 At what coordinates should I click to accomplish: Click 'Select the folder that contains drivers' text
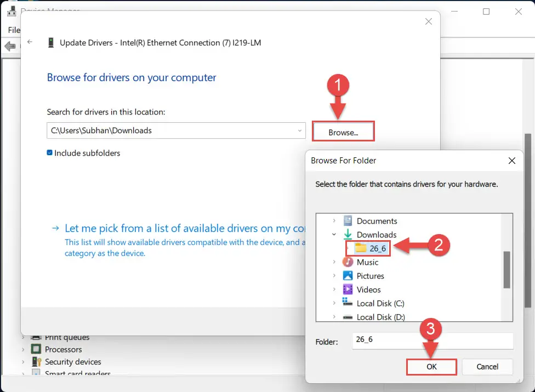406,184
